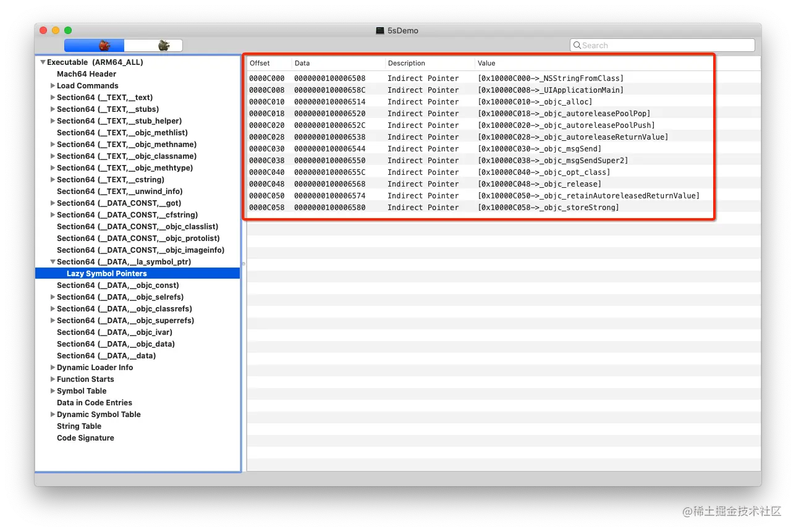Screen dimensions: 796x532
Task: Click data cell 000000010000658C
Action: click(x=330, y=90)
